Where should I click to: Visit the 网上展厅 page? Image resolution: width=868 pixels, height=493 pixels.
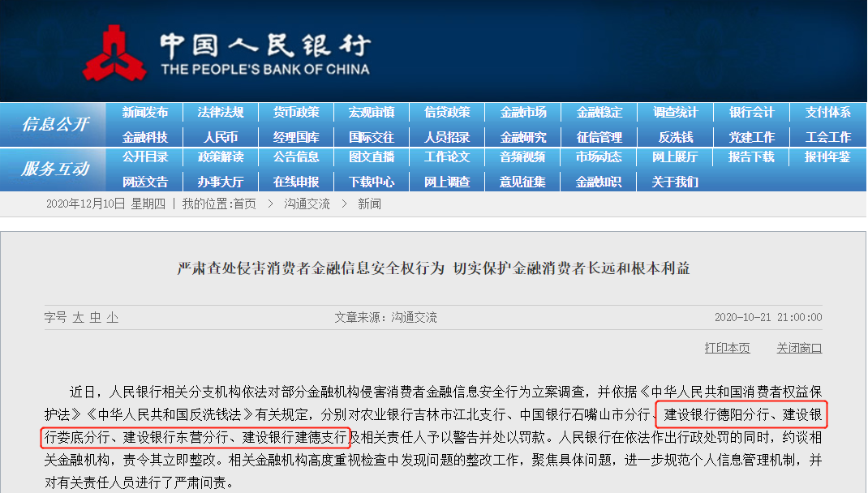(676, 157)
